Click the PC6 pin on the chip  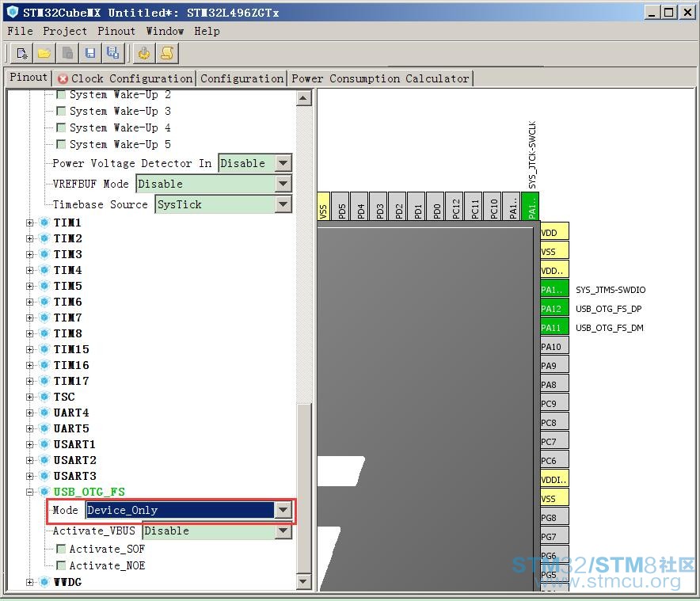(x=554, y=460)
